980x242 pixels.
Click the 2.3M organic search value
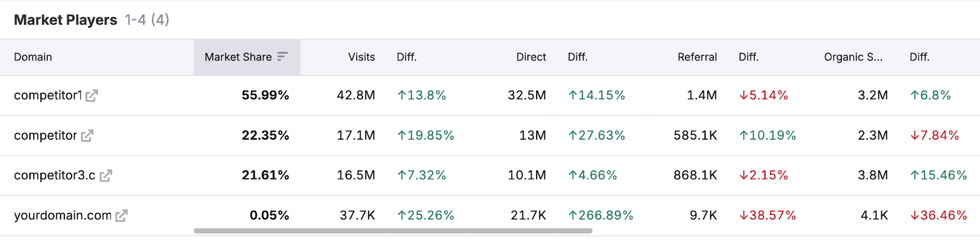coord(873,135)
